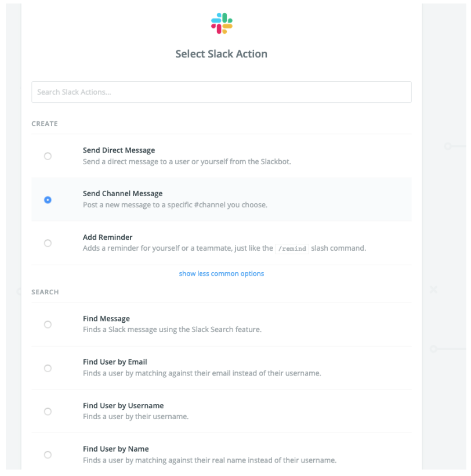Select the Find Message radio button

48,324
